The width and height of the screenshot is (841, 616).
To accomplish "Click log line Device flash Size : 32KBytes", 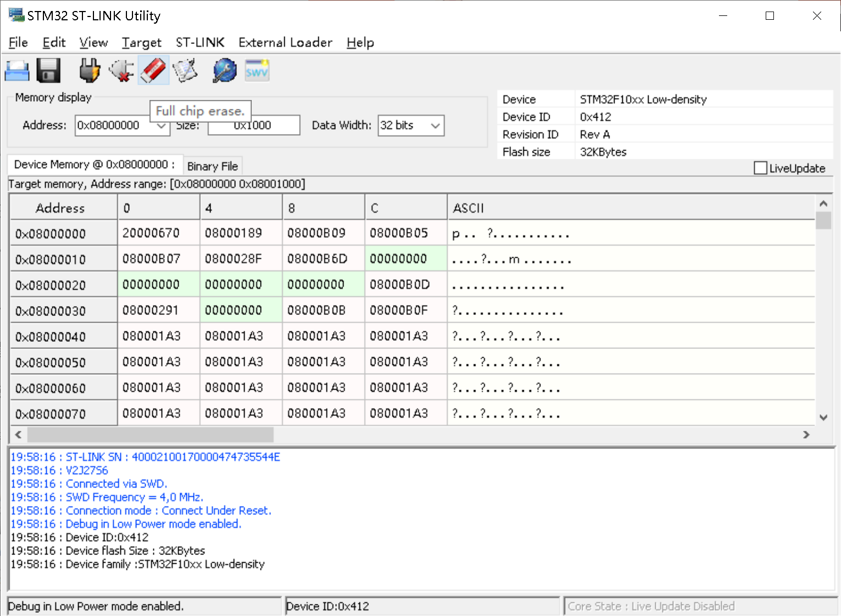I will coord(108,551).
